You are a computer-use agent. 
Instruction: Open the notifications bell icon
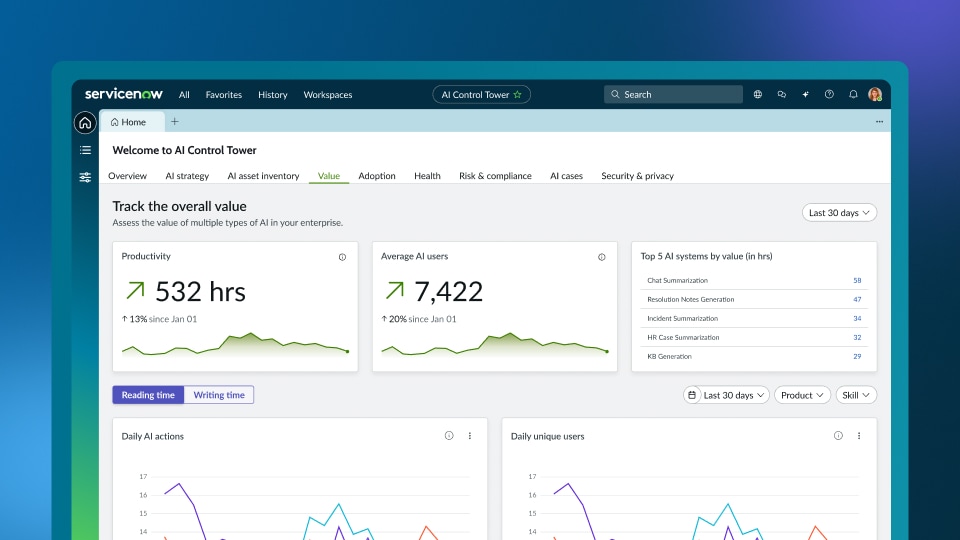pos(853,95)
